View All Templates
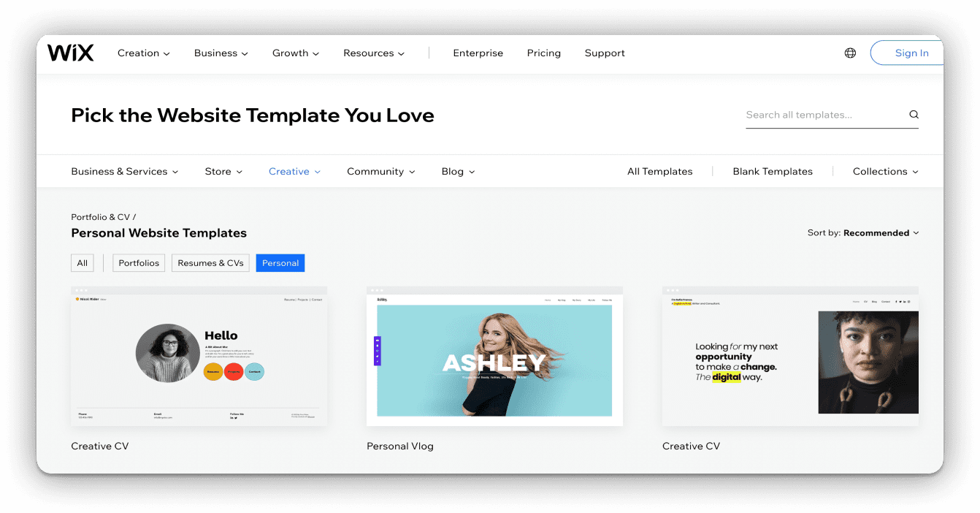980x513 pixels. (x=659, y=171)
